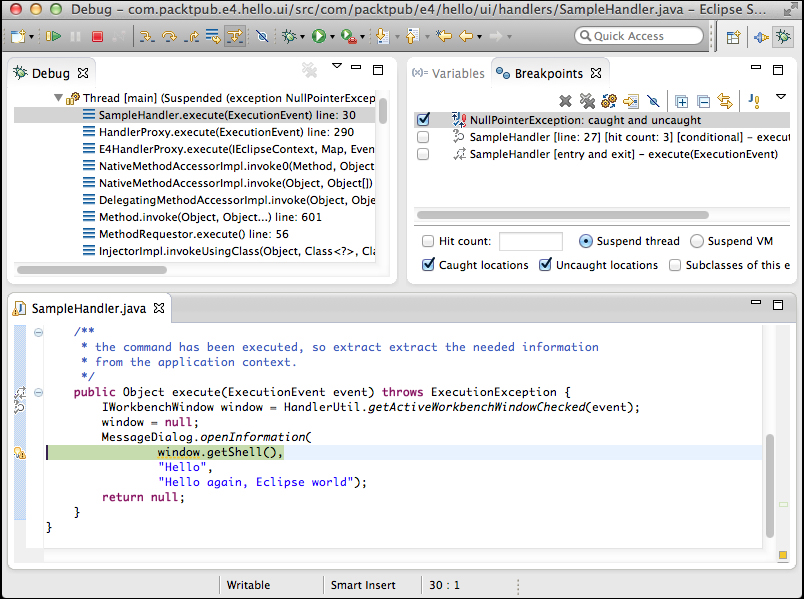The width and height of the screenshot is (804, 599).
Task: Click the Step Into toolbar icon
Action: pyautogui.click(x=147, y=36)
